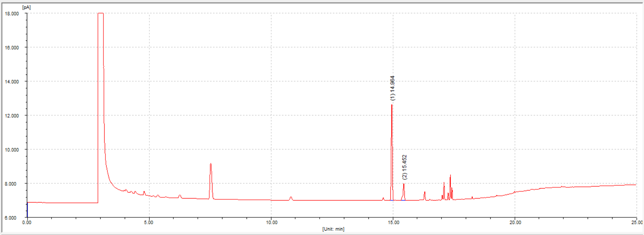Click the small peak near 6.3 minutes
This screenshot has height=235, width=644.
180,195
